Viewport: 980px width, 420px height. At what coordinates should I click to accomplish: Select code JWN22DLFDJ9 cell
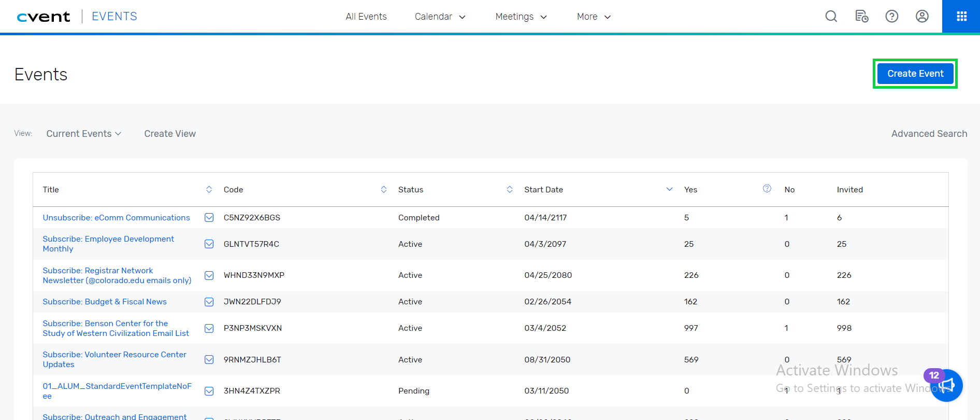[x=252, y=302]
